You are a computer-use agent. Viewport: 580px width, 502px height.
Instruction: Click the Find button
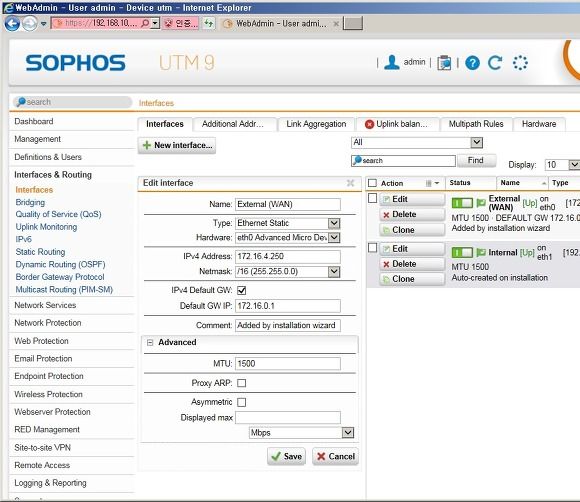476,161
